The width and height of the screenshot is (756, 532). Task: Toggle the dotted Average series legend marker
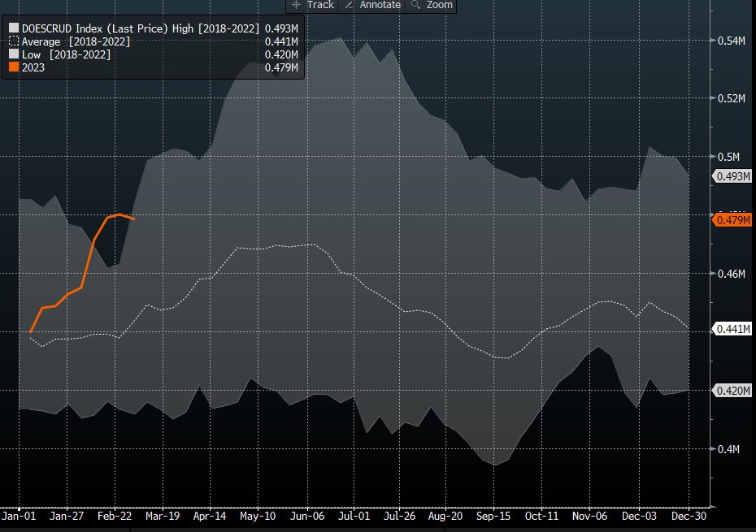tap(14, 41)
